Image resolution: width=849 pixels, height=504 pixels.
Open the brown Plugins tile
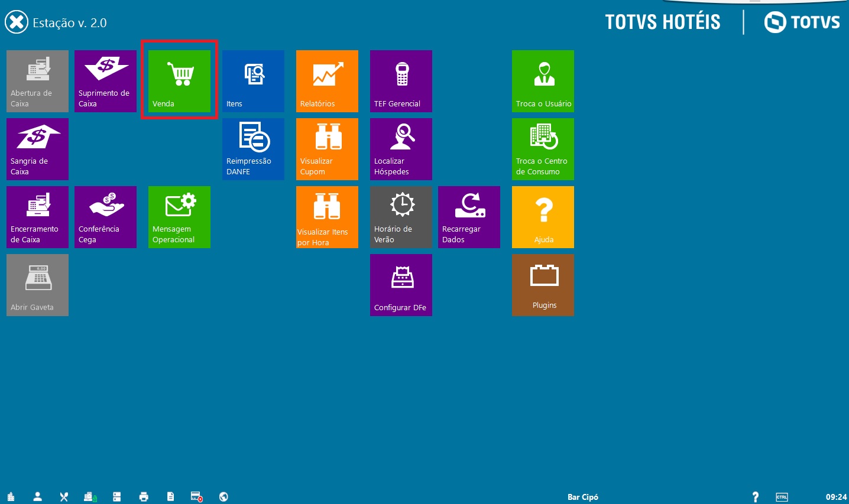543,285
